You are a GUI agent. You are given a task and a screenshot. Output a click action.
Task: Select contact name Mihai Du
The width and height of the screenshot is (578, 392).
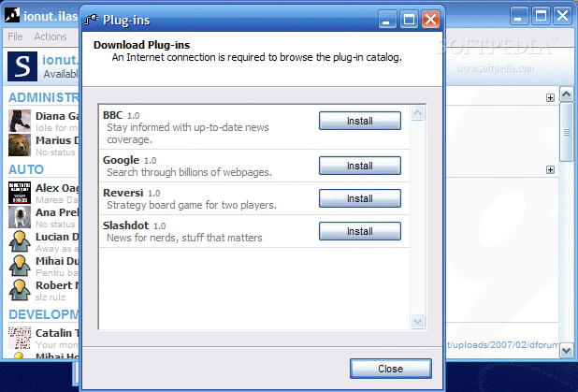(x=57, y=261)
